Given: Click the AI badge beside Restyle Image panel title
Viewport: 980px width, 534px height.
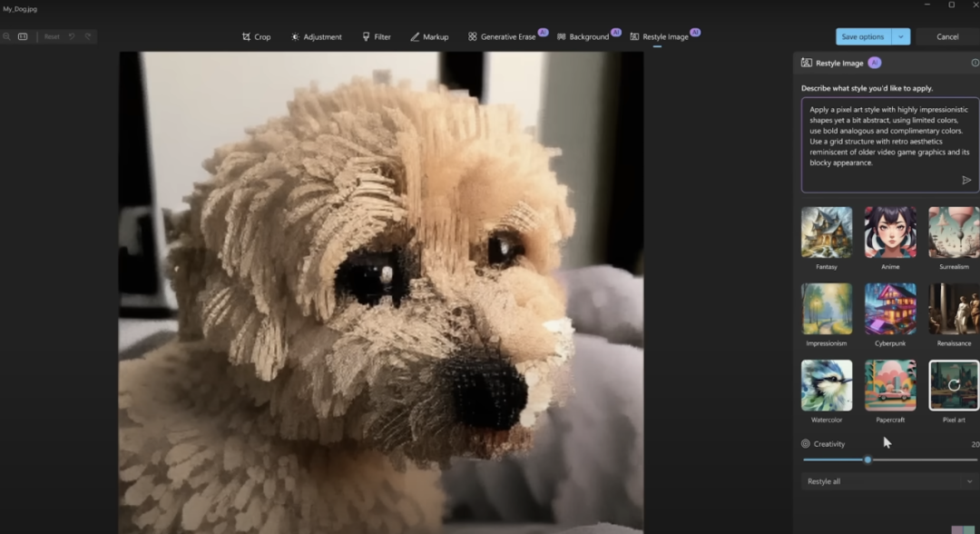Looking at the screenshot, I should [x=875, y=64].
